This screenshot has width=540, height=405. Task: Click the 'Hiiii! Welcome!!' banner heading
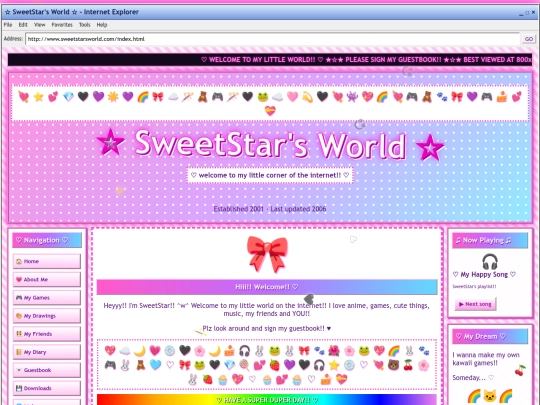(x=267, y=287)
